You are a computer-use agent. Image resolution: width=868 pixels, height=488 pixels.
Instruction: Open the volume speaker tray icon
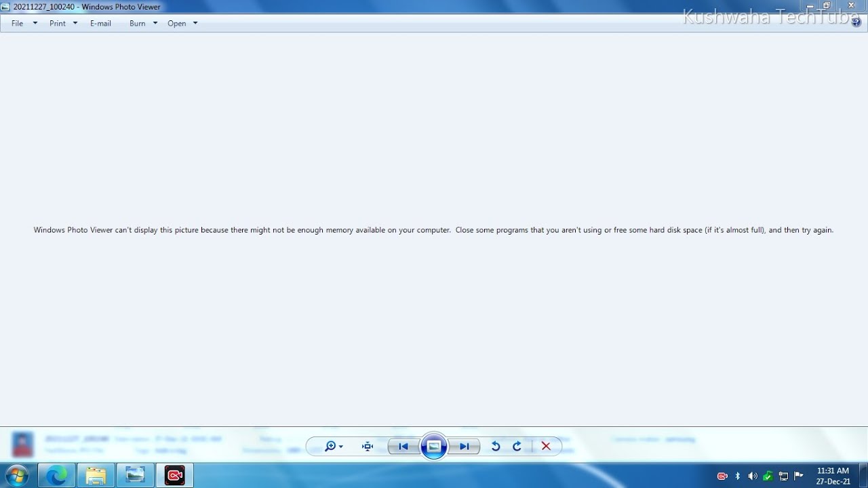click(753, 476)
